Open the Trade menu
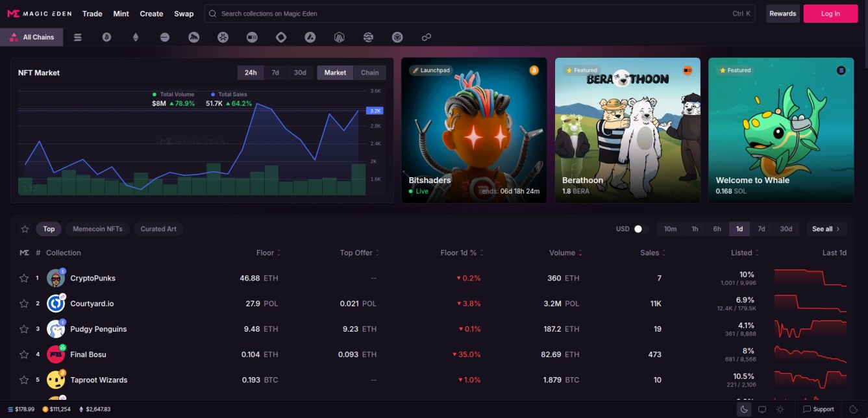The width and height of the screenshot is (868, 418). (x=92, y=14)
